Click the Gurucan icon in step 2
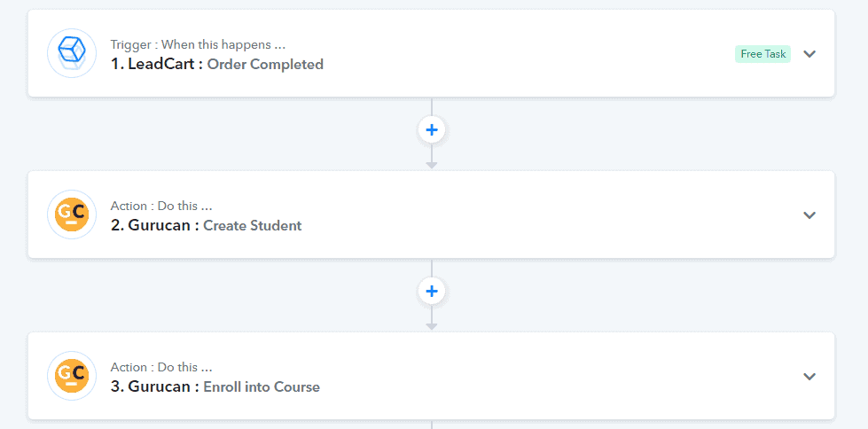868x429 pixels. click(x=72, y=214)
